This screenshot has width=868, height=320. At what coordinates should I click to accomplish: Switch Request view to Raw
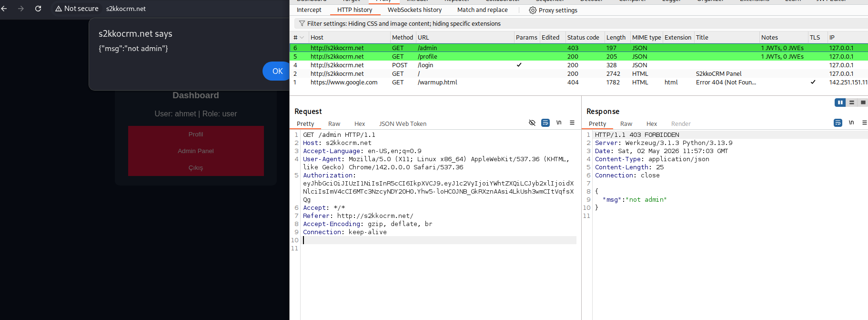coord(334,124)
